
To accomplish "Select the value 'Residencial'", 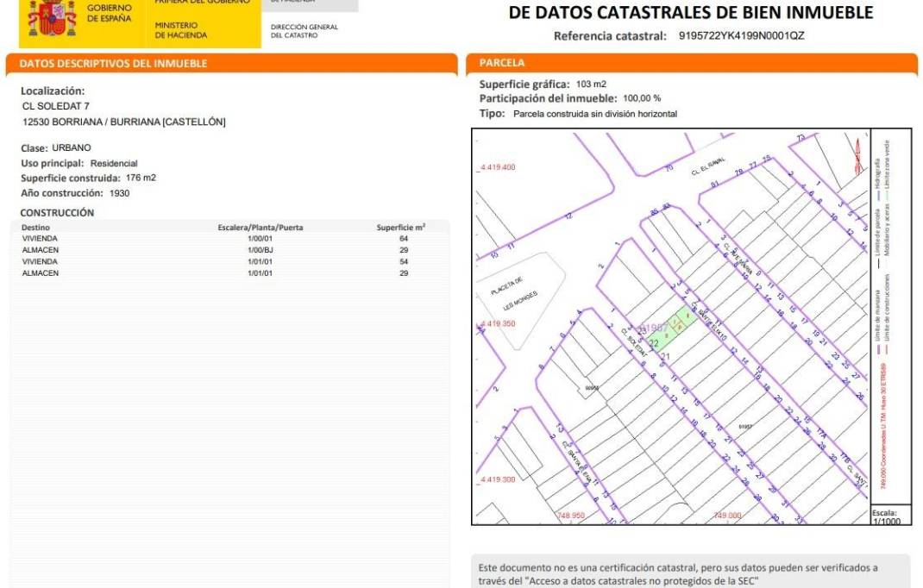I will point(114,164).
